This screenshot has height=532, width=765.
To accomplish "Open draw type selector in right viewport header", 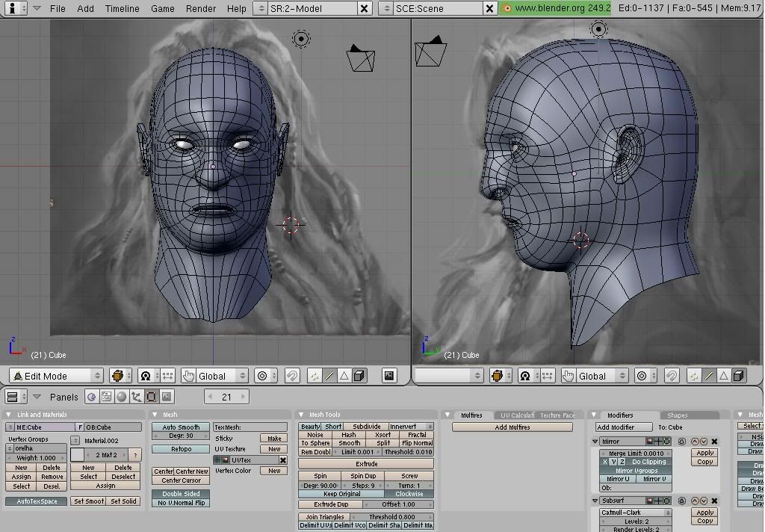I will coord(500,376).
